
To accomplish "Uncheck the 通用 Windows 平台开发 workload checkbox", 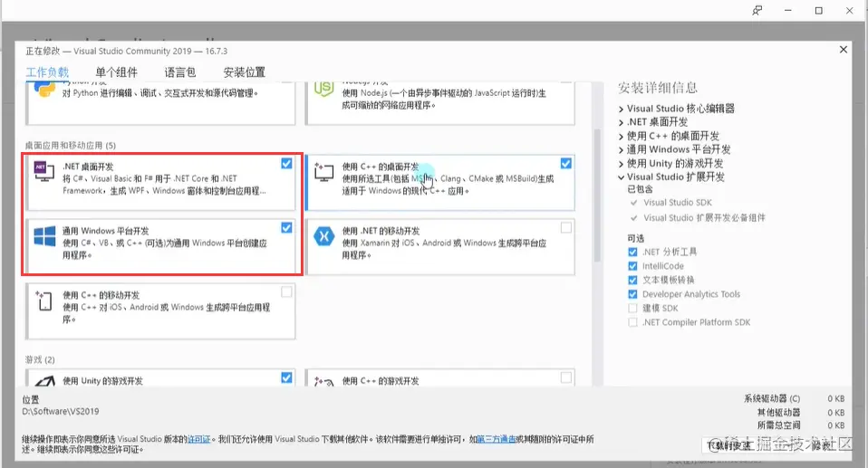I will click(286, 227).
